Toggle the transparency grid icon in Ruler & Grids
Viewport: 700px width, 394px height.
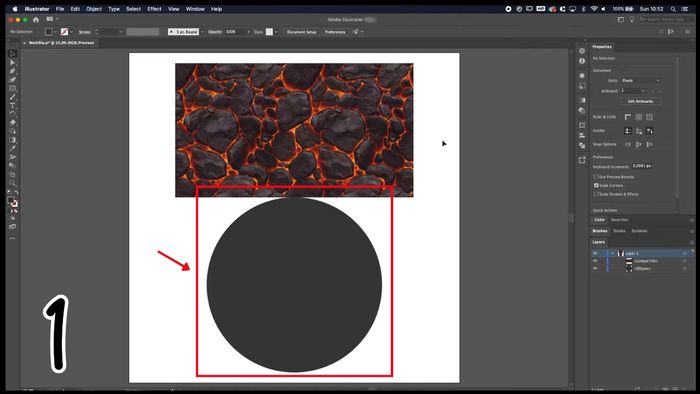650,117
